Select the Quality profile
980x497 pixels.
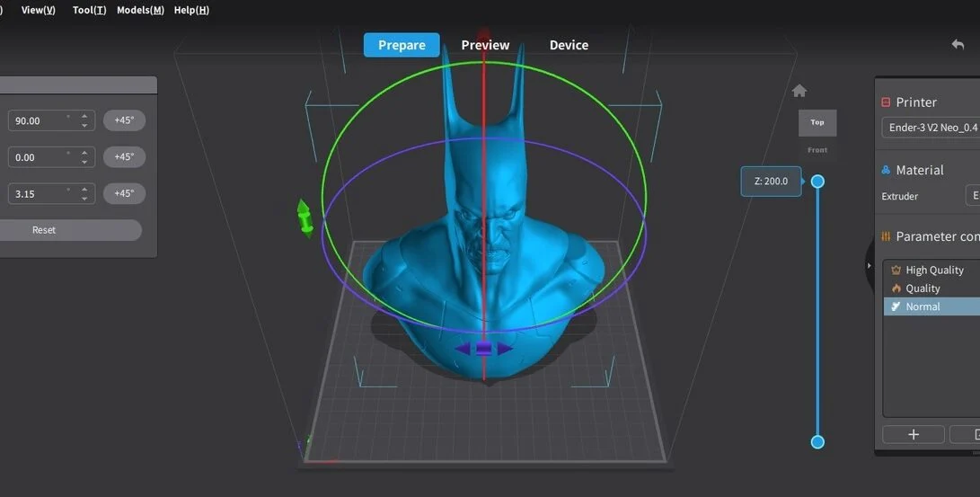pyautogui.click(x=923, y=288)
